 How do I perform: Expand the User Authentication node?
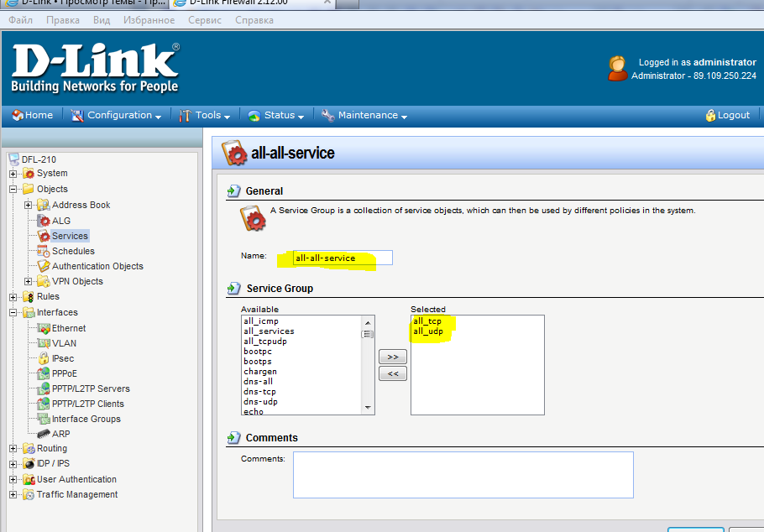pyautogui.click(x=13, y=480)
